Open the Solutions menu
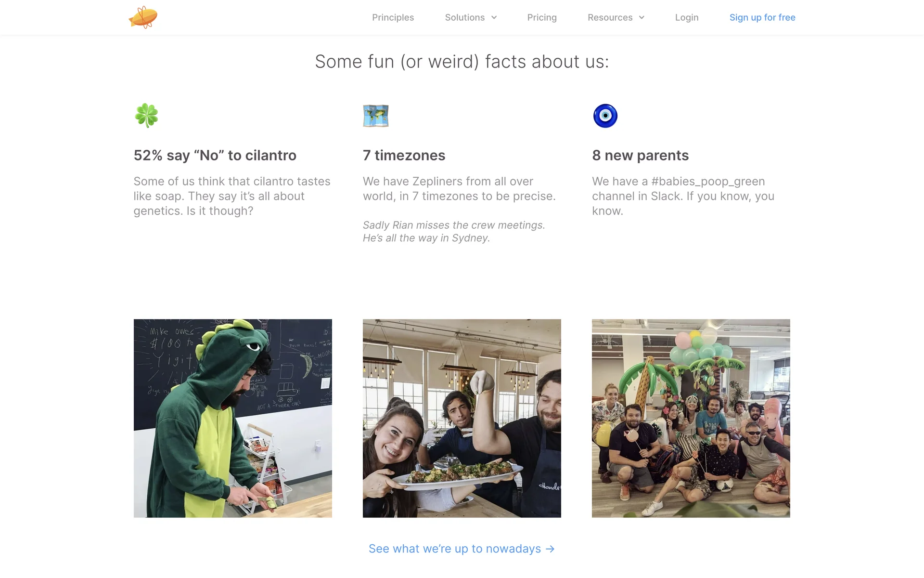This screenshot has width=924, height=578. point(464,17)
